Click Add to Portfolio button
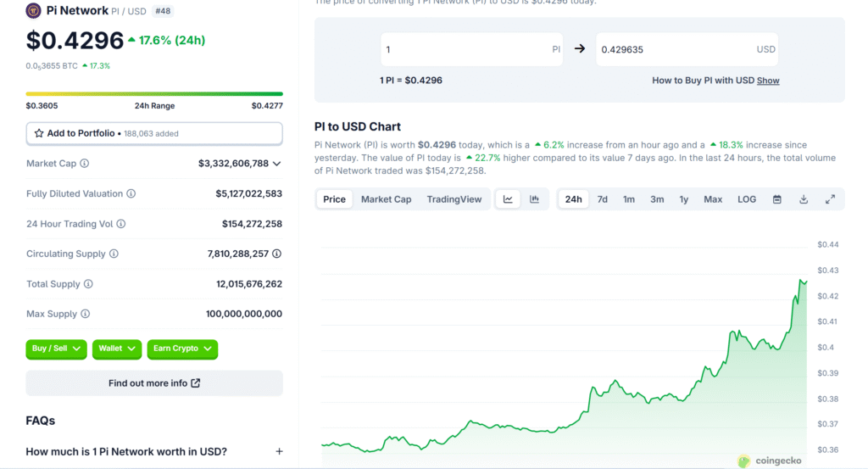Screen dimensions: 868x469 click(x=154, y=133)
